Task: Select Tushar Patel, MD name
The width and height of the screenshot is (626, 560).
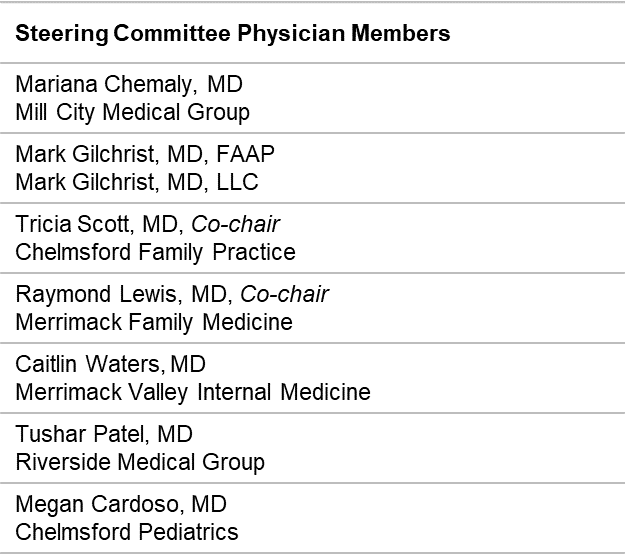Action: click(x=104, y=434)
